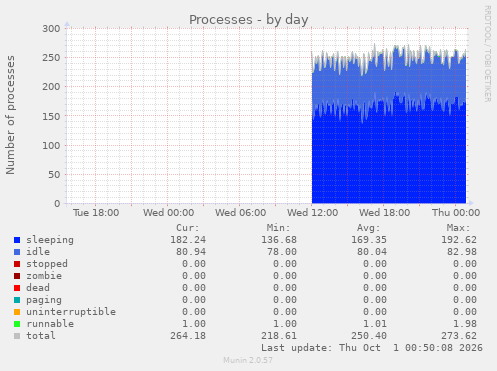Screen dimensions: 497x371
Task: Click the 'paging' legend label
Action: coord(44,300)
